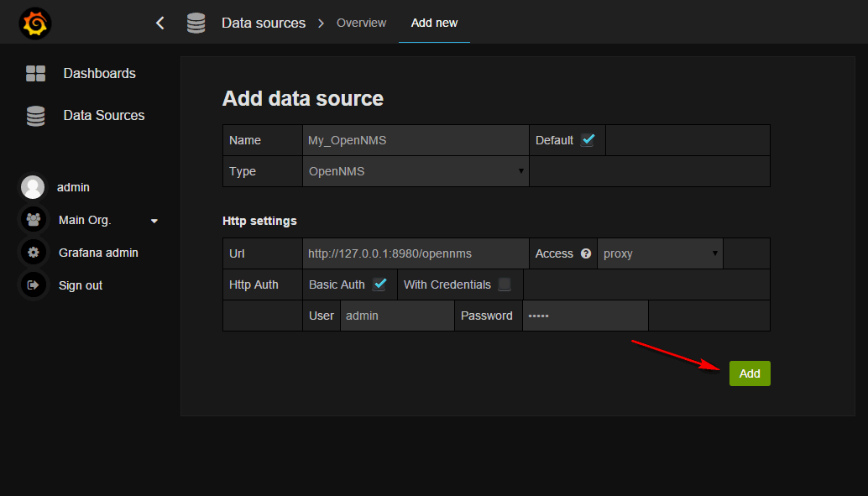Click the Sign out link

(81, 285)
